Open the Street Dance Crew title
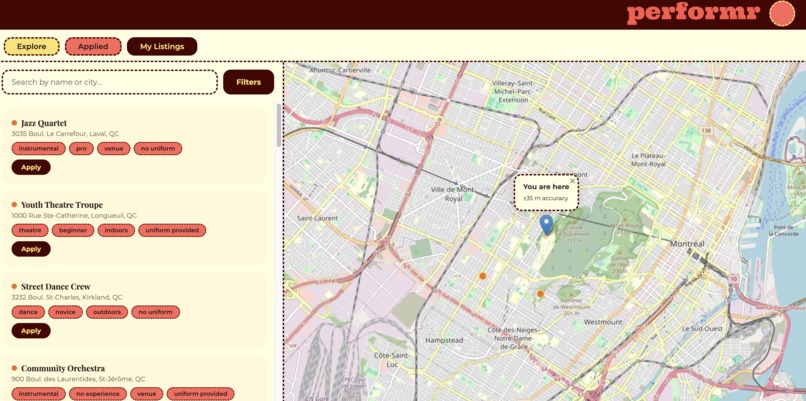This screenshot has width=806, height=401. (x=56, y=286)
